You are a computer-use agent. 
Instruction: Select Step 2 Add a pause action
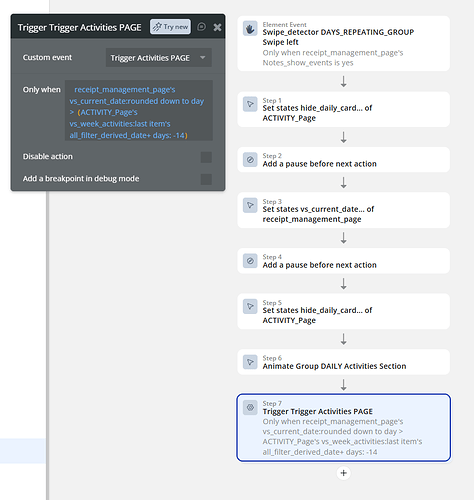point(343,160)
